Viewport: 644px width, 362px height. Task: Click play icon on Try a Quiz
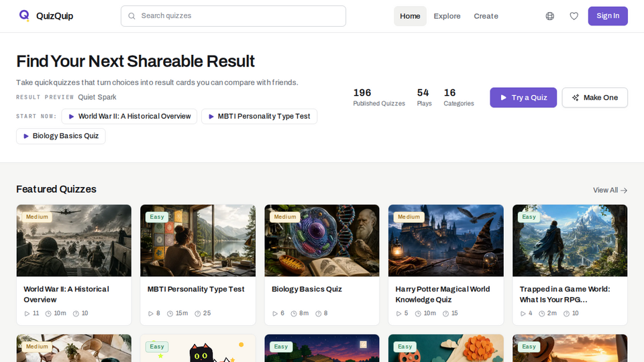click(x=503, y=98)
